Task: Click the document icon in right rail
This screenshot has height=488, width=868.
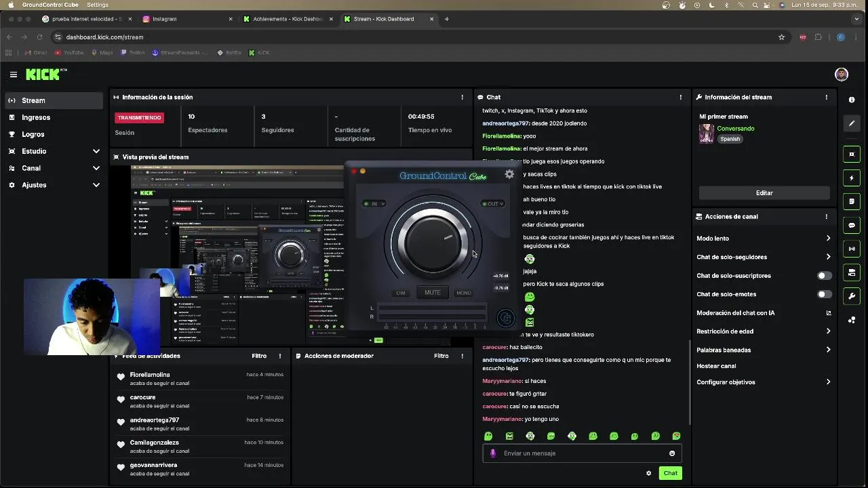Action: (x=852, y=201)
